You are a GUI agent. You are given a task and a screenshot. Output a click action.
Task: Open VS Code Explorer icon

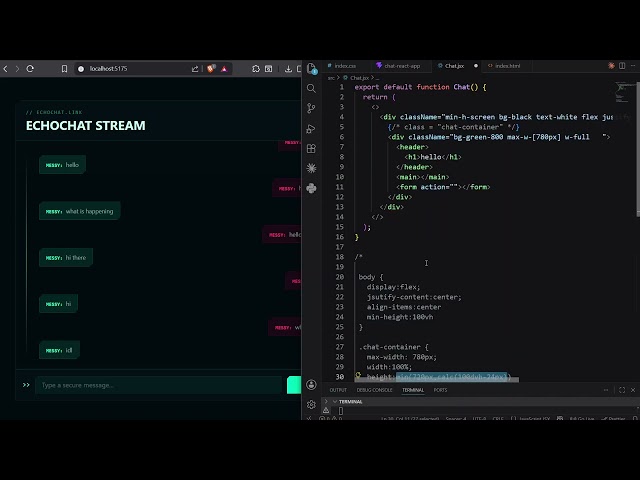311,69
